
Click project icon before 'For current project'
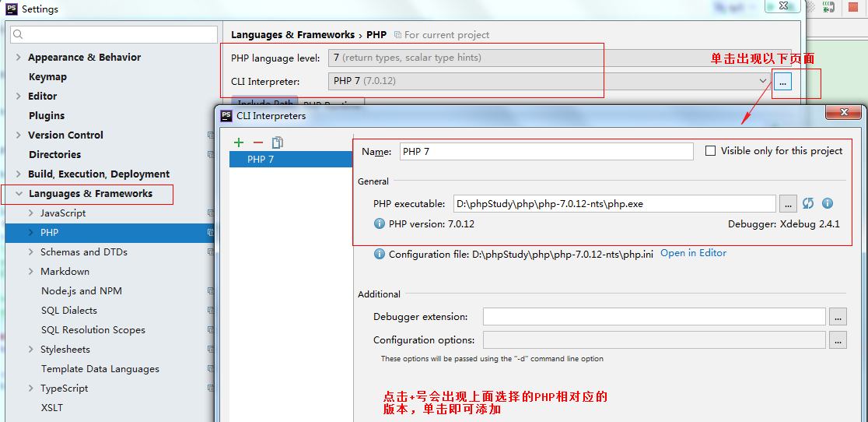coord(397,34)
